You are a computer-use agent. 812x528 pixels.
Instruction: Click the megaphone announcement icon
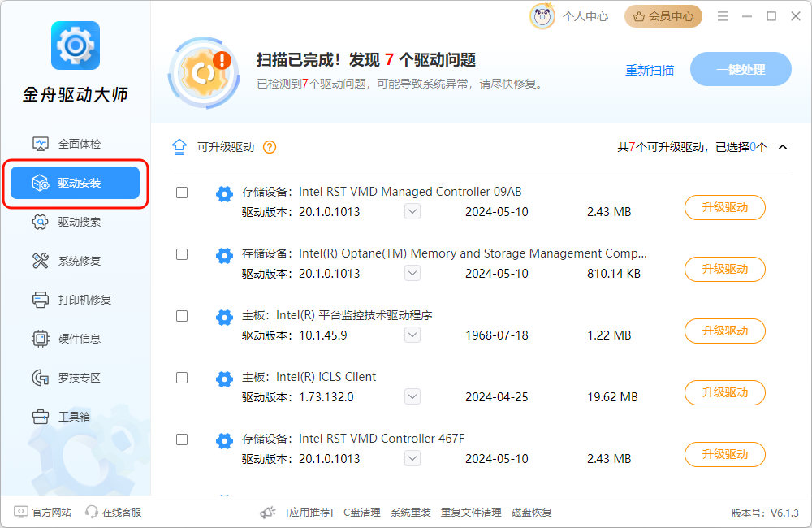click(268, 513)
